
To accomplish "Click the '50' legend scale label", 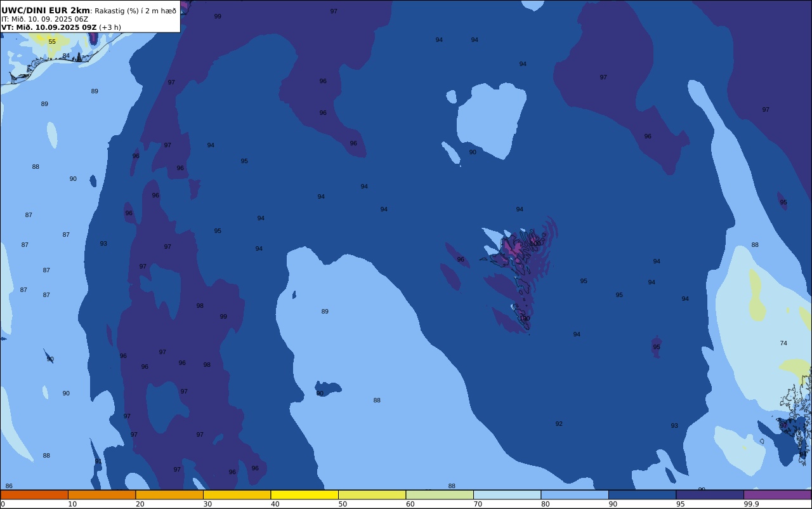I will click(343, 504).
